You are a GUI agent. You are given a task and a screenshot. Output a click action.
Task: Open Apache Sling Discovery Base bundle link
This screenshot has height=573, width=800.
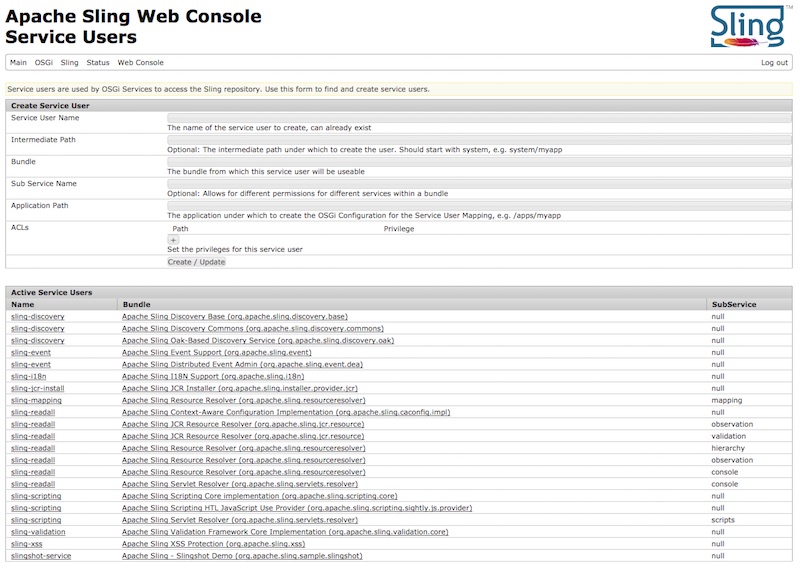235,316
